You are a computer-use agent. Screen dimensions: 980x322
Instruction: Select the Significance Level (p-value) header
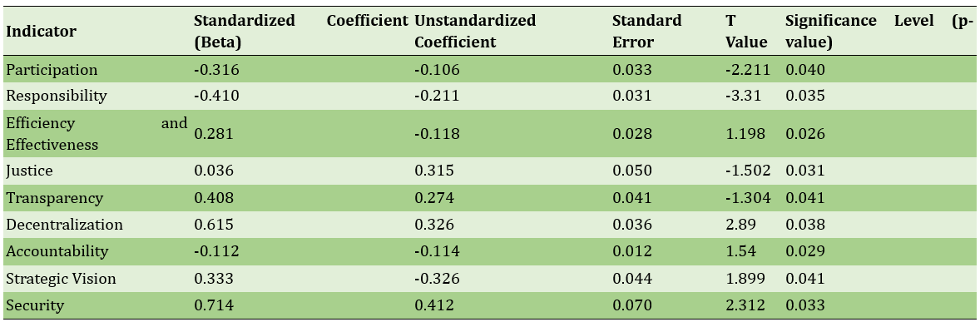pyautogui.click(x=879, y=32)
